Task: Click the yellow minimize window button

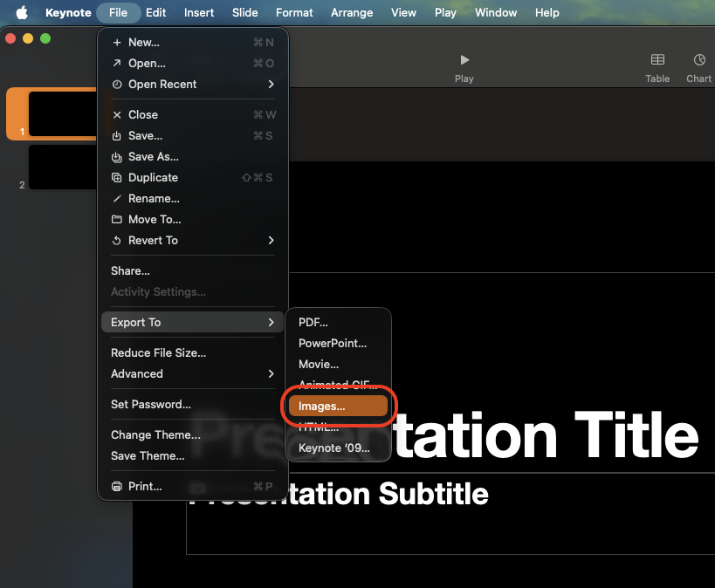Action: pos(28,38)
